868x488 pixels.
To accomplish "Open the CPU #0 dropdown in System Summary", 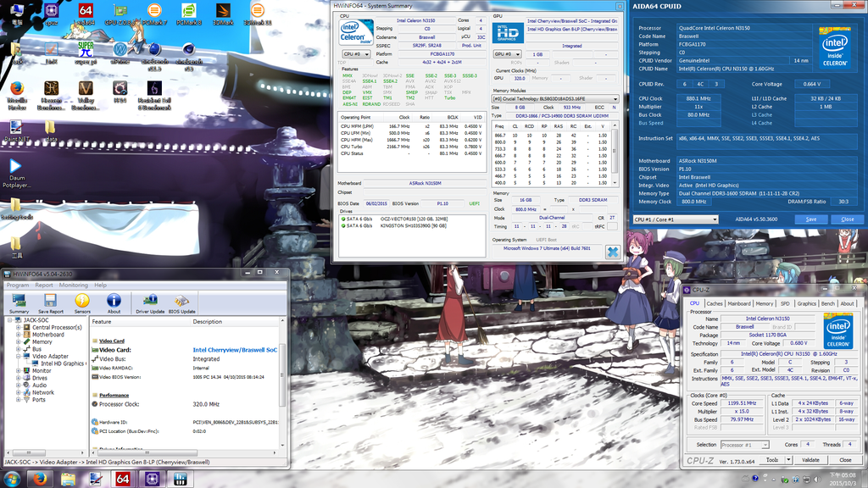I will (x=356, y=54).
